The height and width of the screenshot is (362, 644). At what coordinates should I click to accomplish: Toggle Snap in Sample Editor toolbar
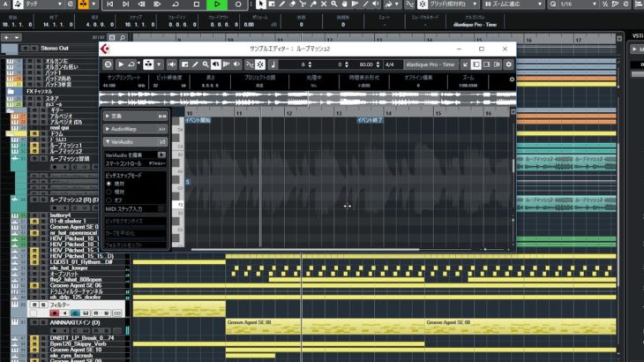pos(260,64)
